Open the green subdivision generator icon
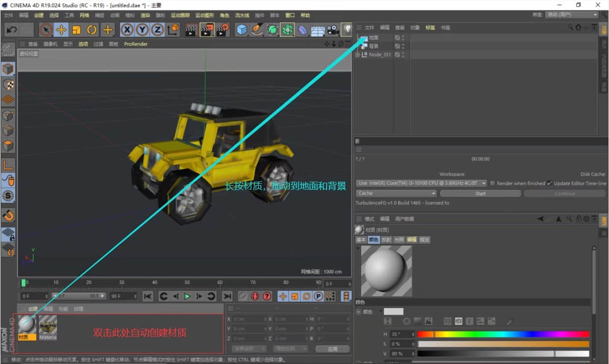Screen dimensions: 609x364 pos(272,30)
